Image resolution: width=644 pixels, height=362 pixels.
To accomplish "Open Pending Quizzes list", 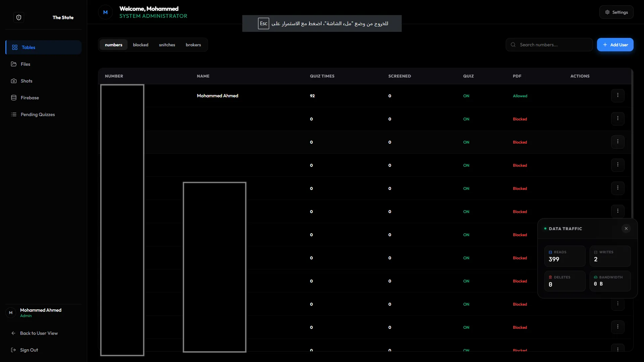I will tap(44, 114).
